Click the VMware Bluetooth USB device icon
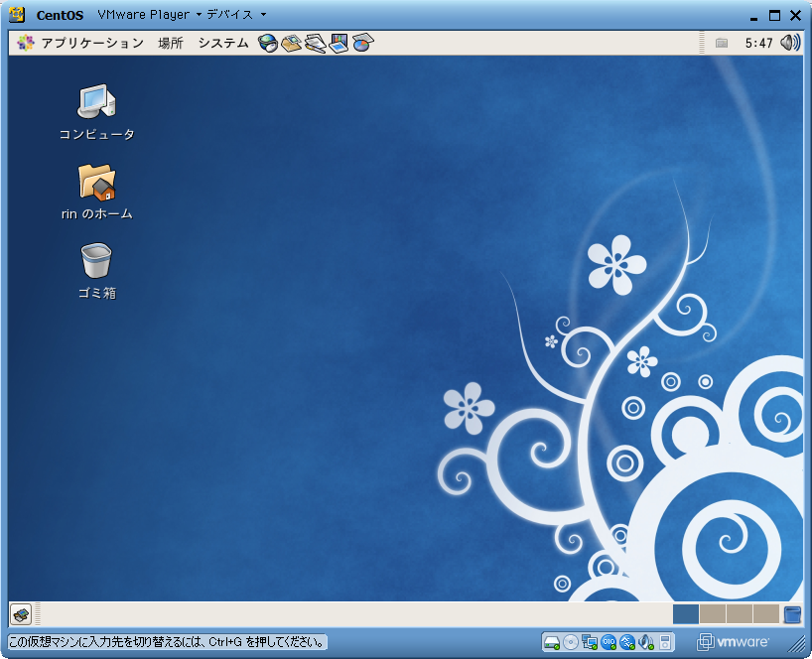Screen dimensions: 812x659 pos(627,642)
